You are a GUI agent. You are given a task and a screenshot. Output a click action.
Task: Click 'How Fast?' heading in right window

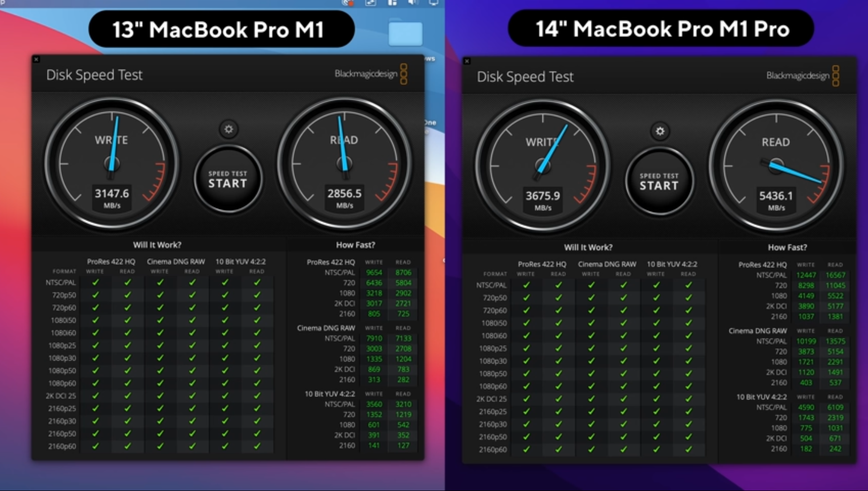787,247
